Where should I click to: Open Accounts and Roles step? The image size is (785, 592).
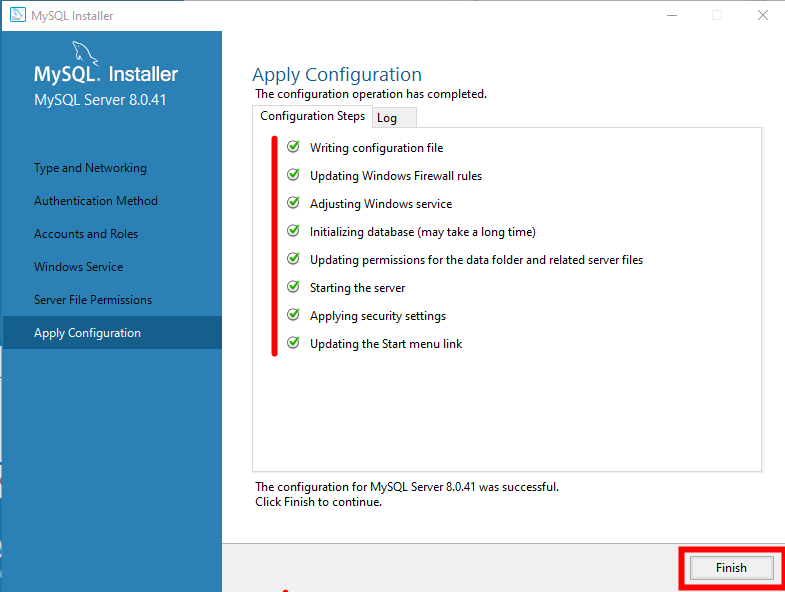[x=86, y=234]
